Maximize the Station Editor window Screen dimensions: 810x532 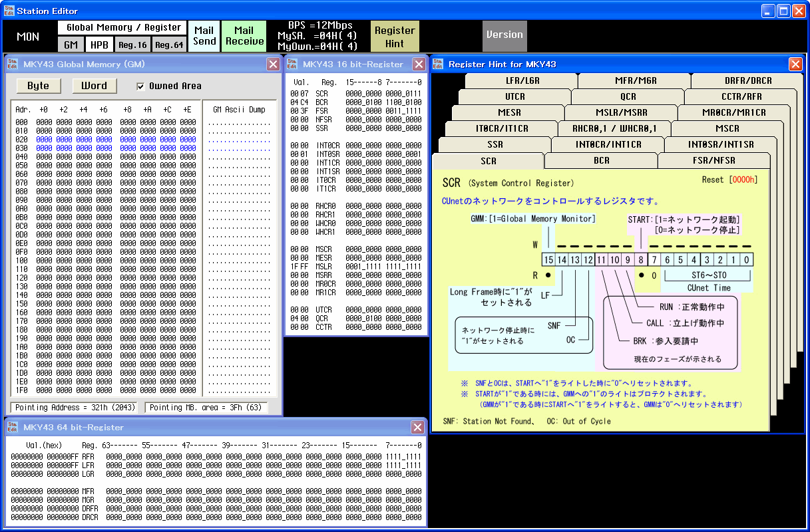784,11
